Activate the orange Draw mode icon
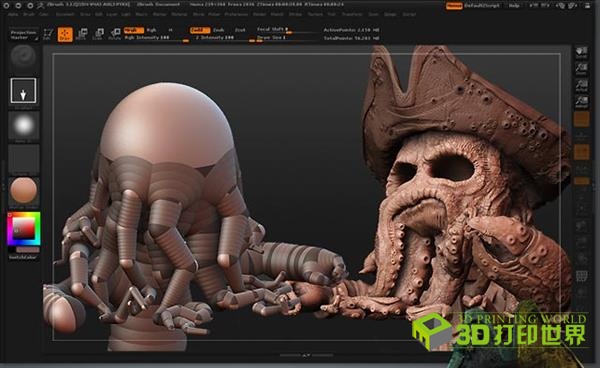 click(x=65, y=34)
